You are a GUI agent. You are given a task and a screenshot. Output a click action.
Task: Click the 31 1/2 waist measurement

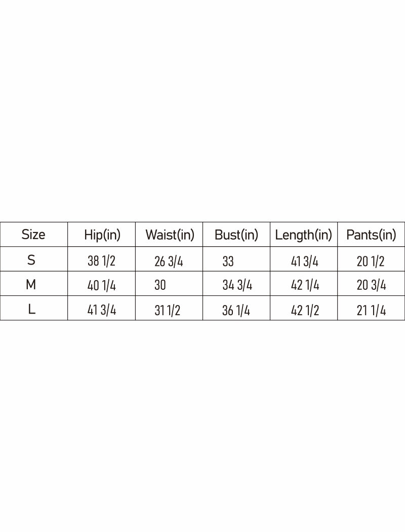tap(167, 311)
